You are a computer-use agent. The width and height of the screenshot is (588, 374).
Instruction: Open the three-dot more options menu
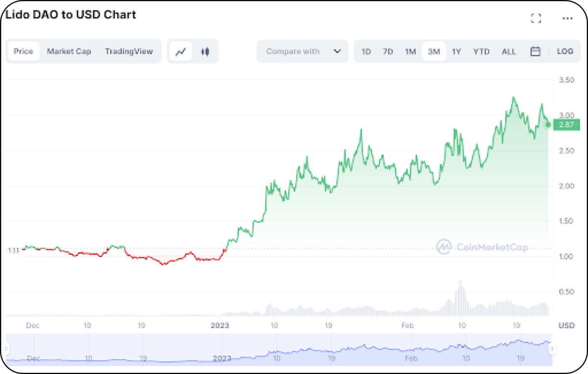point(567,19)
